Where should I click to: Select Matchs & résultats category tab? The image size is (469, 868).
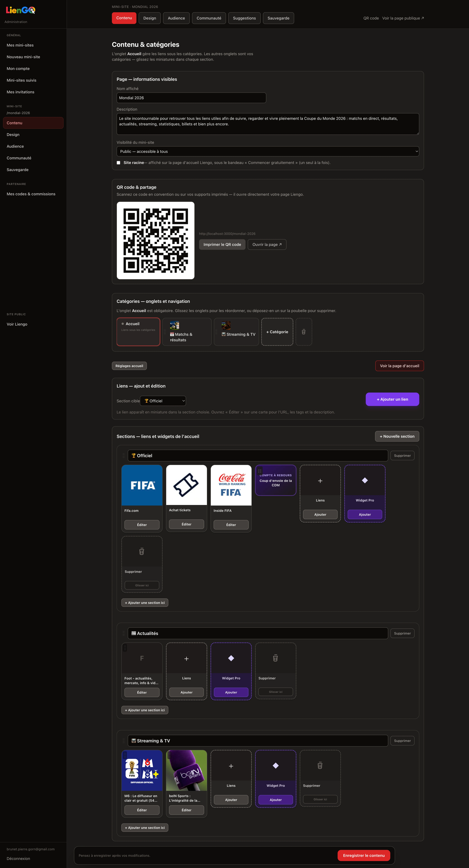click(x=187, y=332)
